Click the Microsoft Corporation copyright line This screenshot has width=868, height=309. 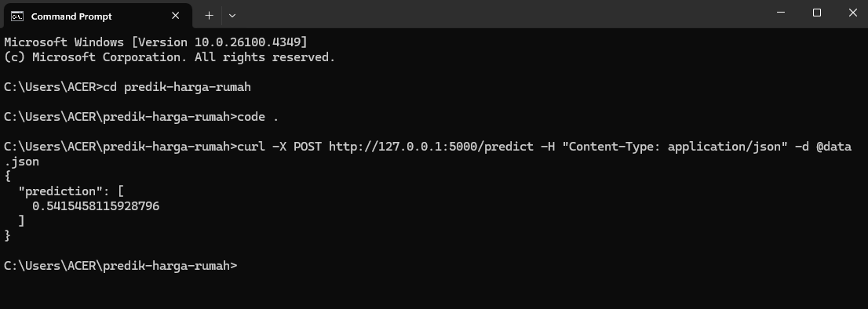coord(170,57)
